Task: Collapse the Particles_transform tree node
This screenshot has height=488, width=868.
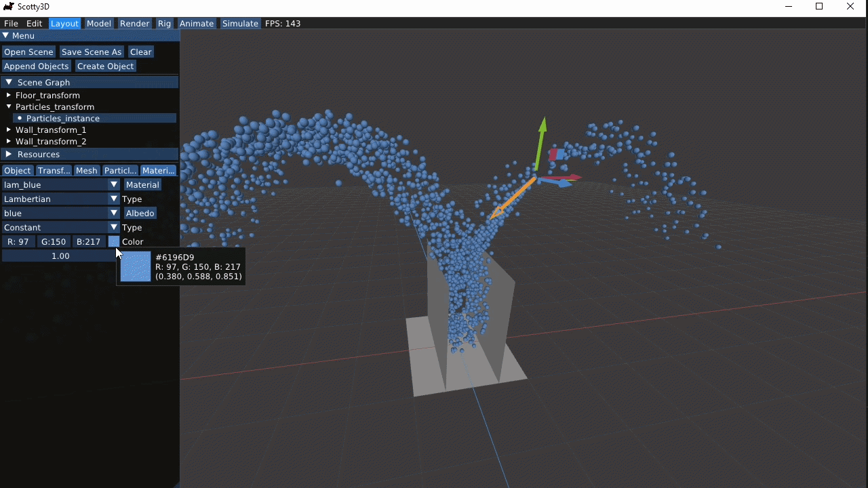Action: point(9,107)
